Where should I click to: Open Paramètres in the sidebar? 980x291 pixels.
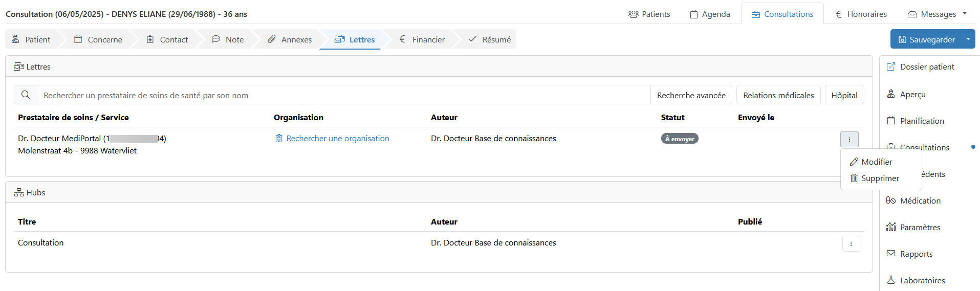coord(920,227)
